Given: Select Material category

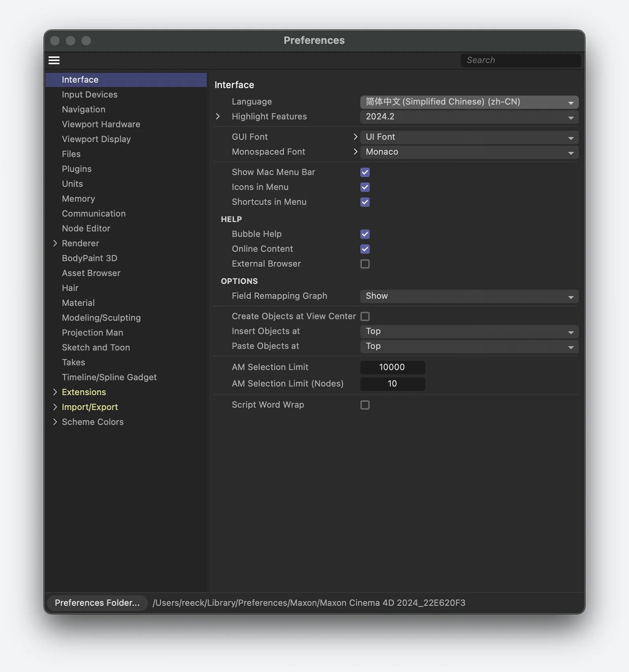Looking at the screenshot, I should (x=78, y=303).
